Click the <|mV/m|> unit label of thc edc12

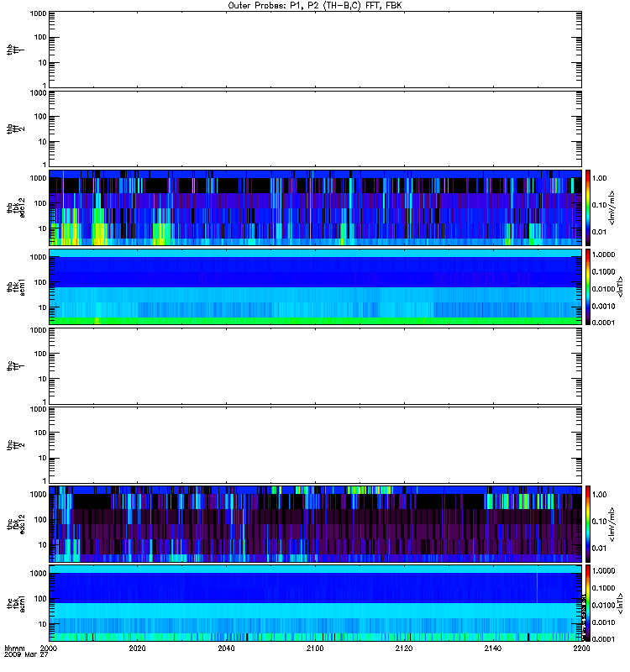(x=612, y=524)
